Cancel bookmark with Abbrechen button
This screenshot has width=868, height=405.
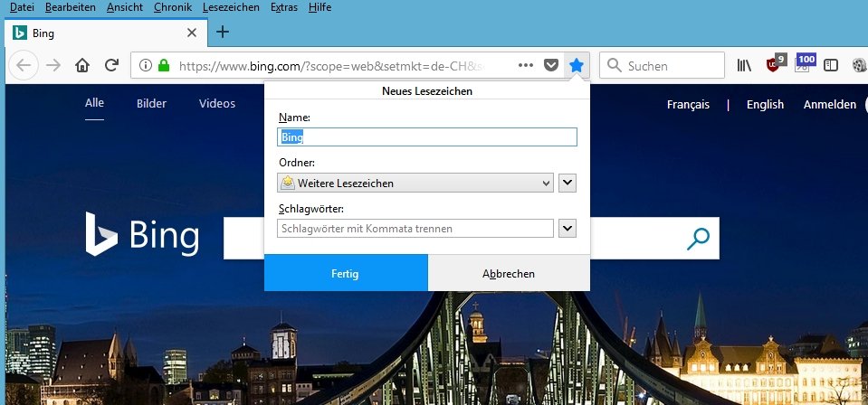click(509, 273)
